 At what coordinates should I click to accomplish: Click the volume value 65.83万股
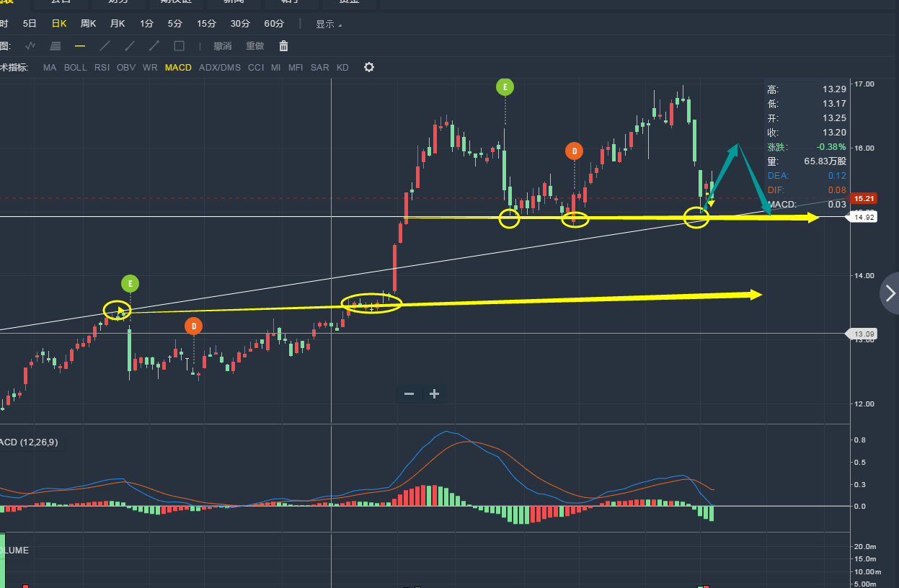(x=825, y=161)
